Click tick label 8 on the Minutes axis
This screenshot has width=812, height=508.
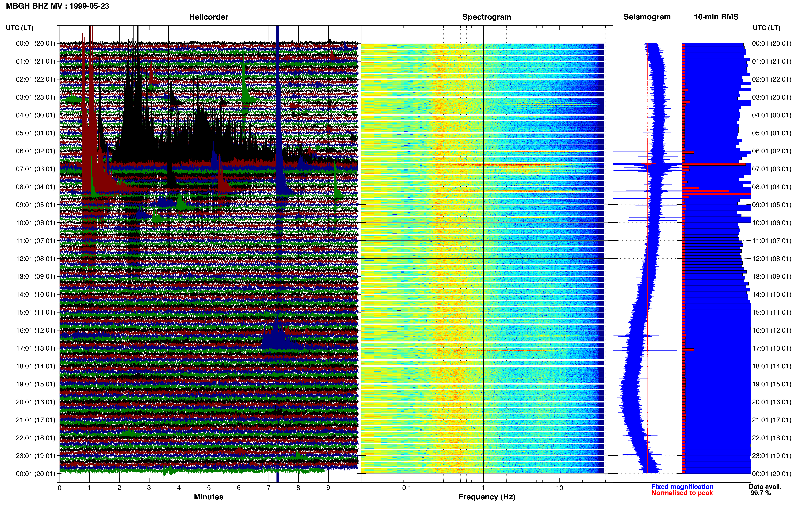[298, 488]
